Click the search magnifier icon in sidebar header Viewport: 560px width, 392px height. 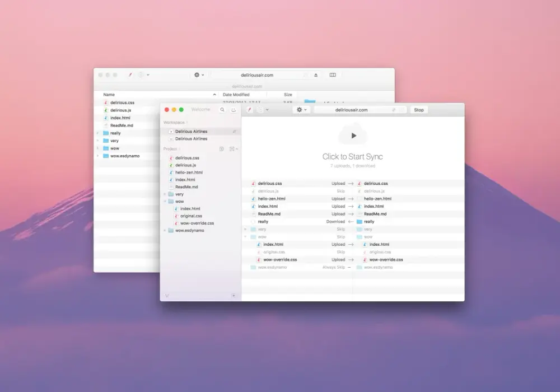[x=222, y=110]
